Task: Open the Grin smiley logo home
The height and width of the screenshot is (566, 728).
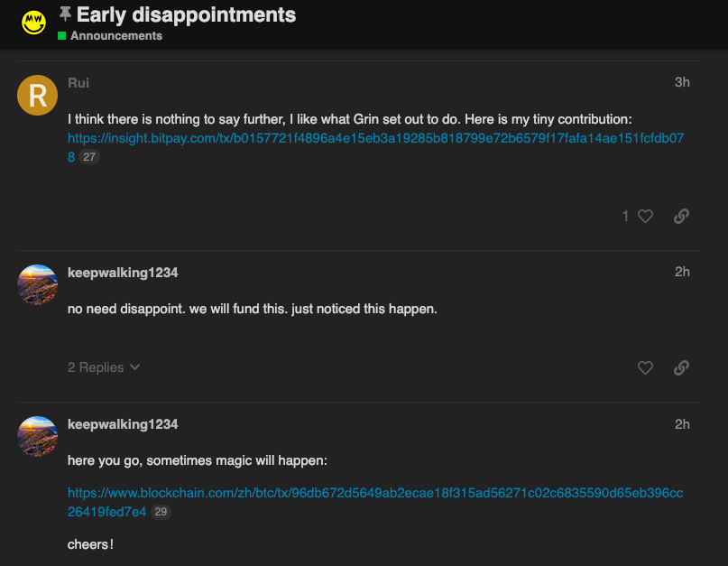Action: click(34, 23)
